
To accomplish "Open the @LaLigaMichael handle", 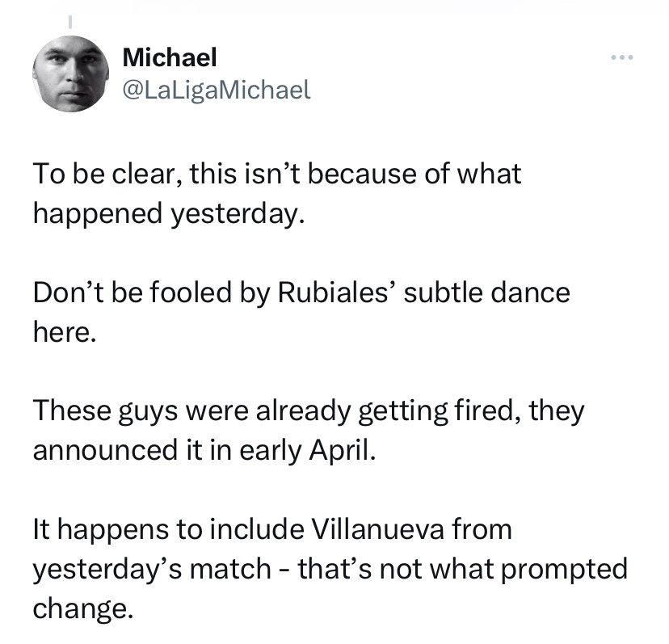I will [x=215, y=90].
